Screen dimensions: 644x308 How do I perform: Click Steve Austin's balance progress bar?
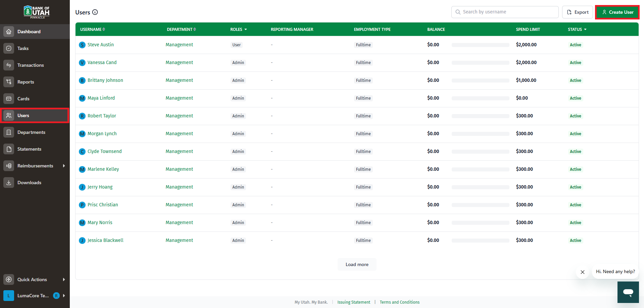[x=480, y=45]
